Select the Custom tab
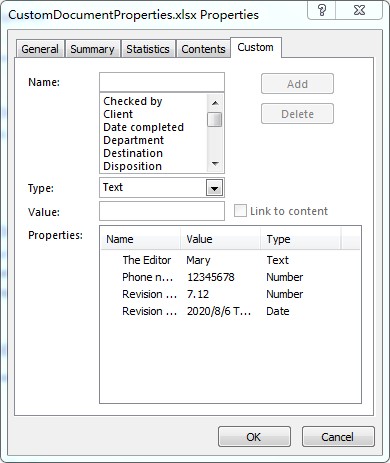390x463 pixels. pyautogui.click(x=256, y=47)
